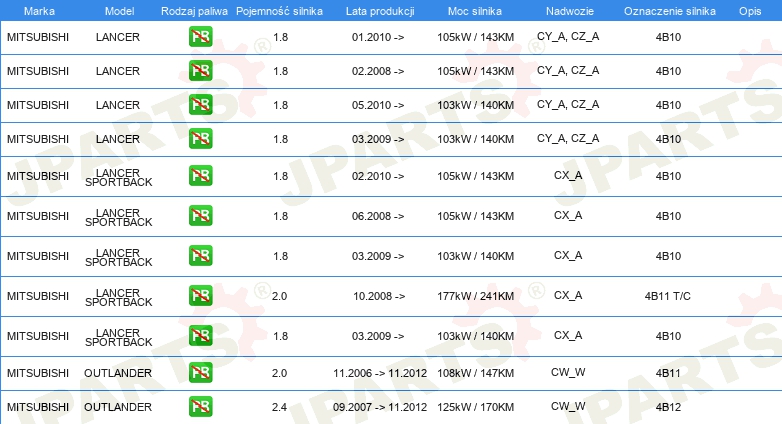Click the fuel icon in the Lancer Sportback 2.0 row
Viewport: 782px width, 424px height.
tap(200, 295)
